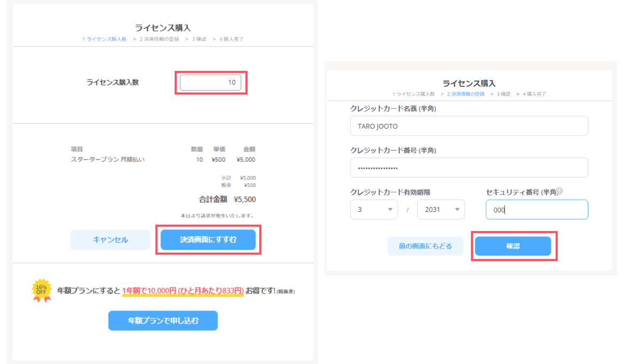The height and width of the screenshot is (364, 622).
Task: Click the 決済画面にすすむ button
Action: 208,240
